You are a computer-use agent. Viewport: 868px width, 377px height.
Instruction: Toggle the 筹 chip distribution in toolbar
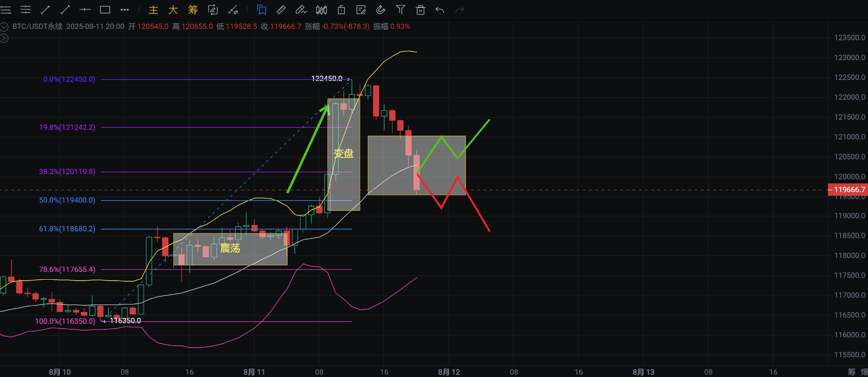point(193,9)
